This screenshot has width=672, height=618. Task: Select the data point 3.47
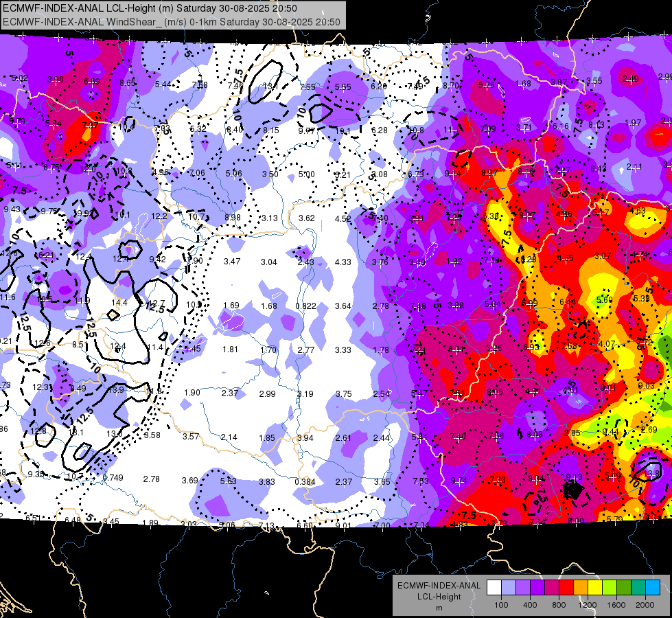click(x=232, y=262)
